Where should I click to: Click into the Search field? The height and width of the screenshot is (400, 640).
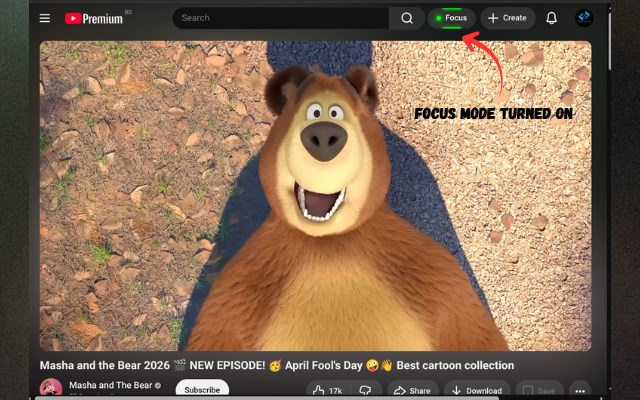tap(281, 18)
